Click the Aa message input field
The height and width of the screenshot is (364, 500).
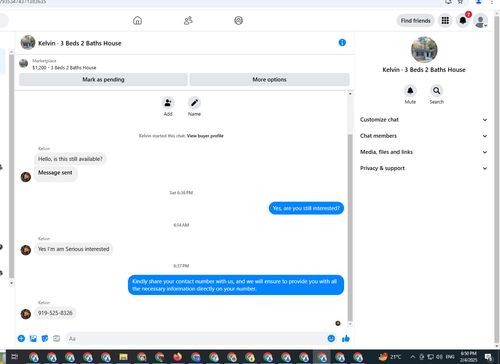[x=195, y=339]
